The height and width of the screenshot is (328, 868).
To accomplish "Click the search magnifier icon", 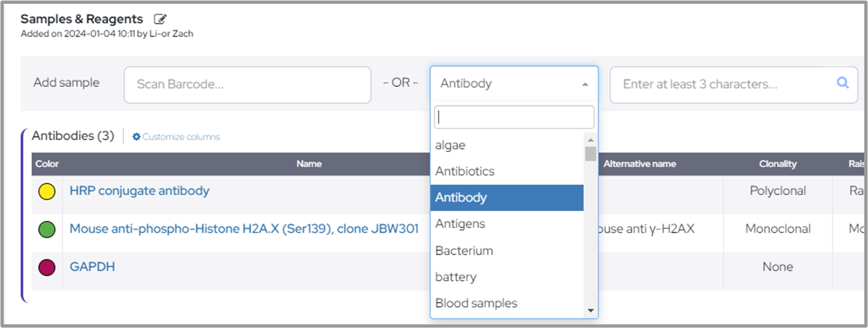I will click(x=843, y=83).
